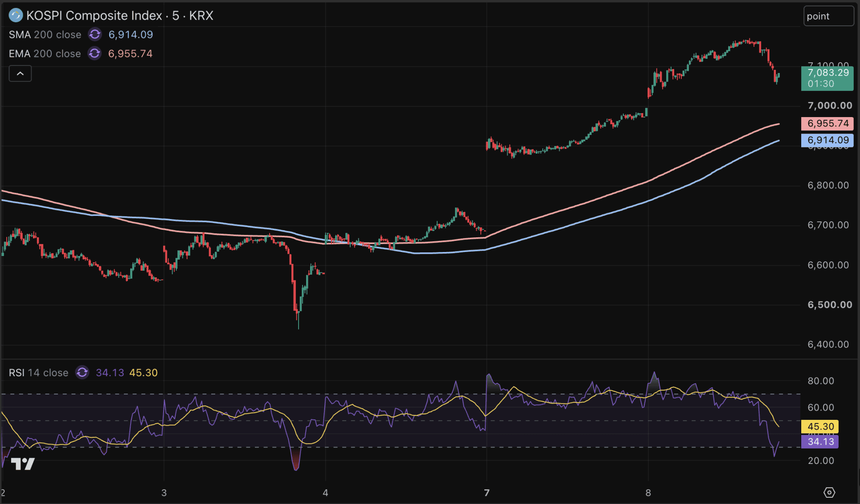
Task: Select the EMA 200 close indicator label
Action: tap(45, 54)
